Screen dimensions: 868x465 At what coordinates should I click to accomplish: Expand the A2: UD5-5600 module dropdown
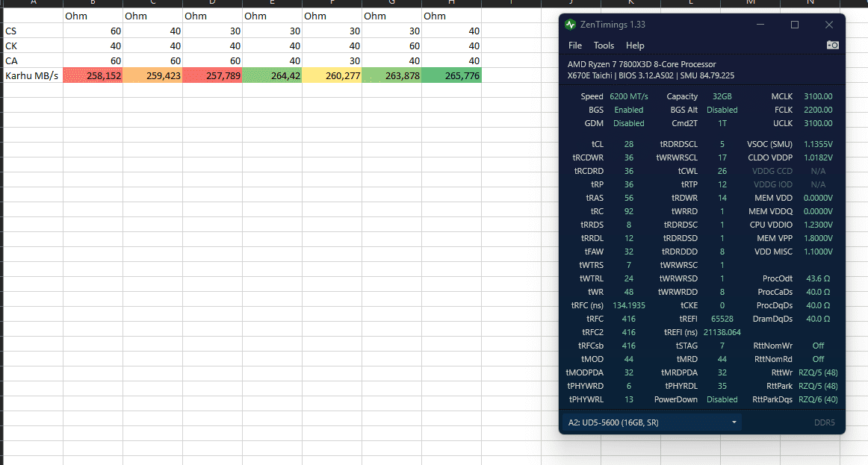tap(652, 422)
